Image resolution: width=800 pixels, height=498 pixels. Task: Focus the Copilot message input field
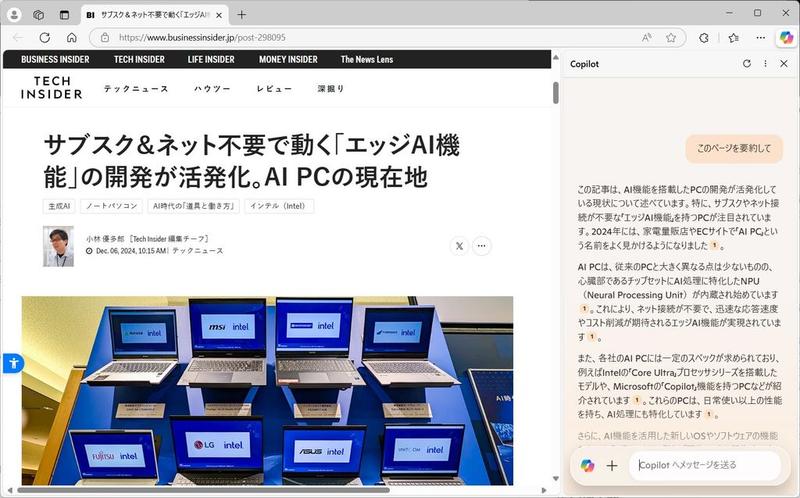[705, 465]
